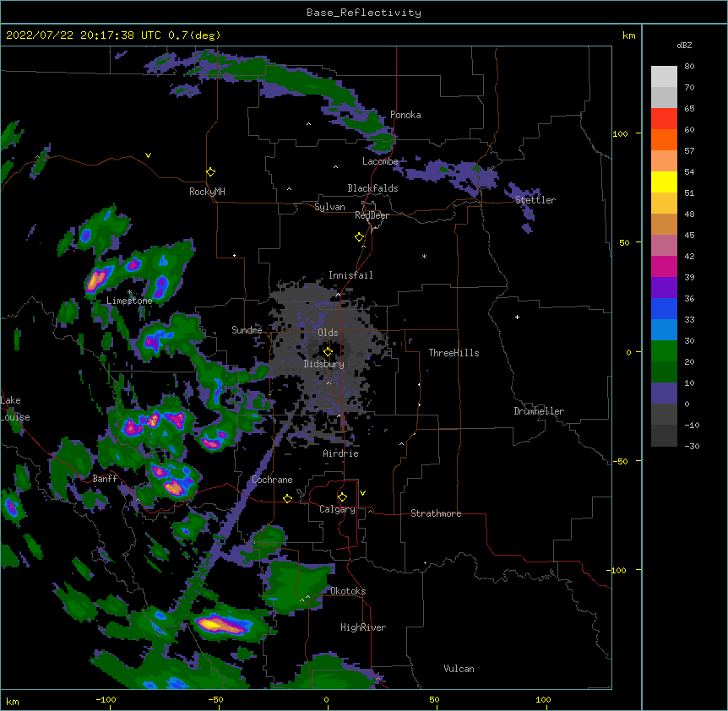Screen dimensions: 728x711
Task: Click the yellow 54 dBZ legend swatch
Action: point(664,182)
